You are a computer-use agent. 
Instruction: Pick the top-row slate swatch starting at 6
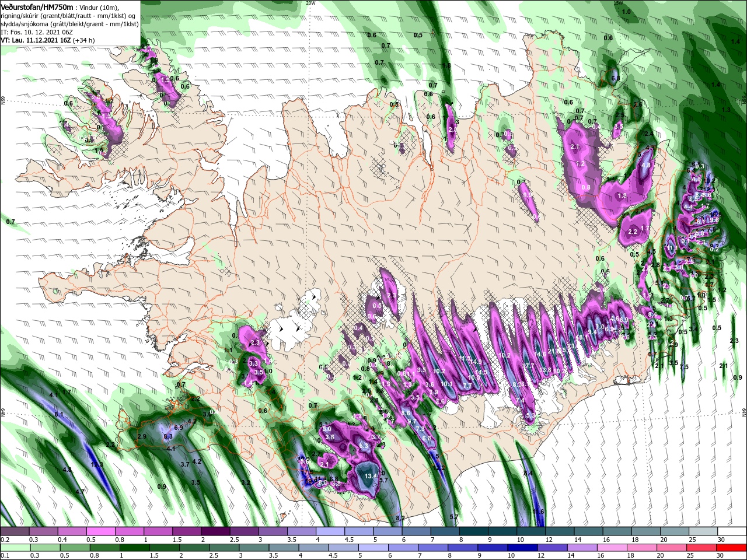[416, 531]
